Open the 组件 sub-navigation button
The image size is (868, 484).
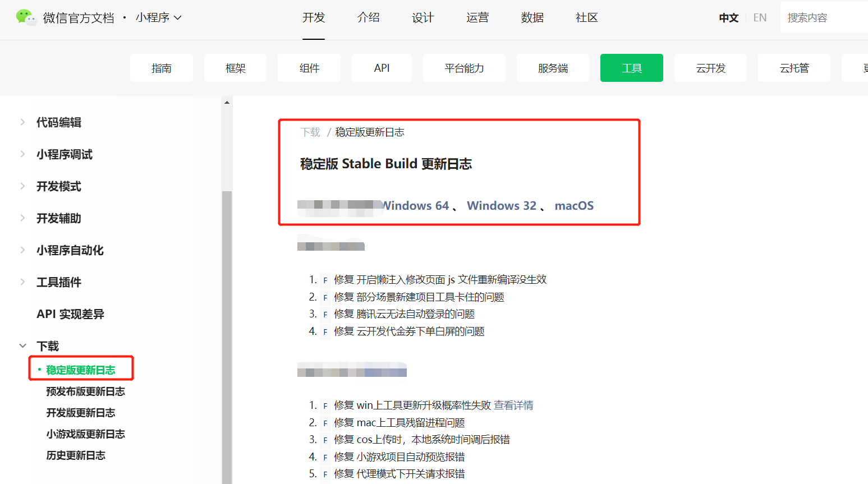coord(309,68)
